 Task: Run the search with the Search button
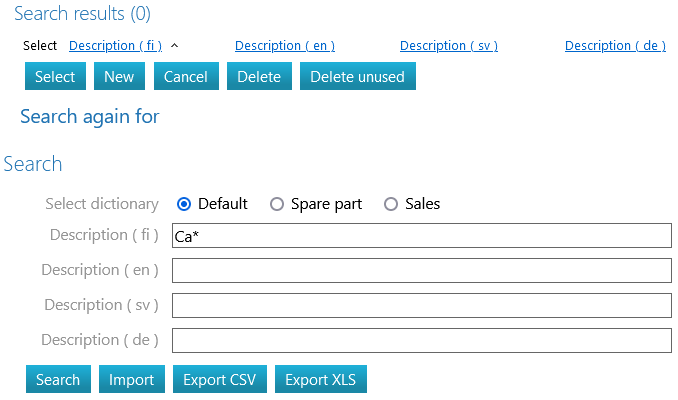[x=58, y=380]
